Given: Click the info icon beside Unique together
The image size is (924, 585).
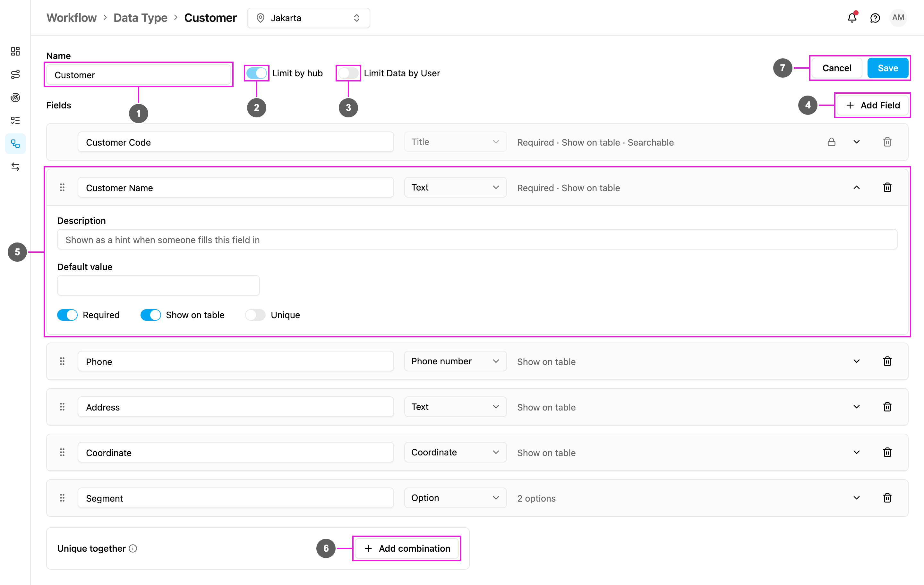Looking at the screenshot, I should coord(133,548).
